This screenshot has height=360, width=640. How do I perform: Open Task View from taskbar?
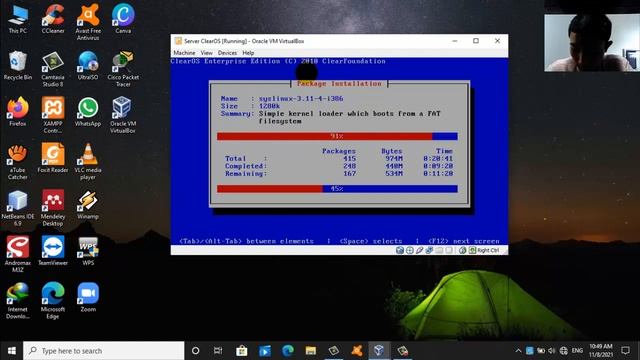[x=218, y=351]
